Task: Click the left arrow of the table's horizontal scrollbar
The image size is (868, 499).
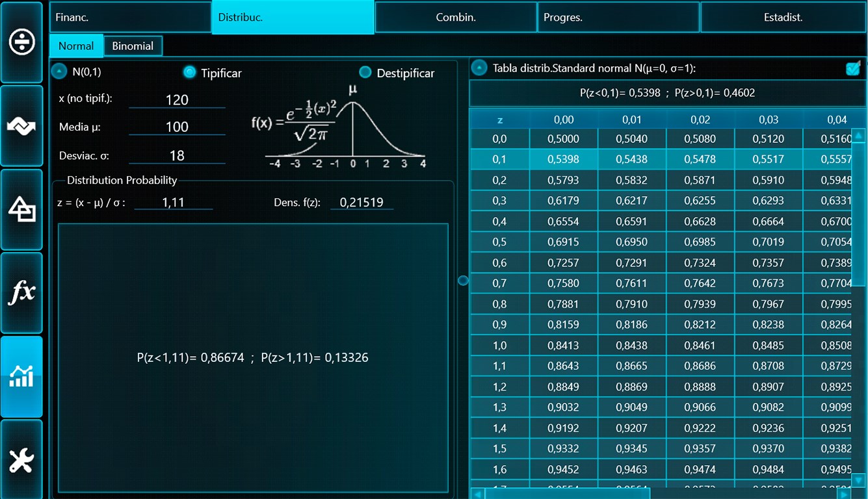Action: pos(477,494)
